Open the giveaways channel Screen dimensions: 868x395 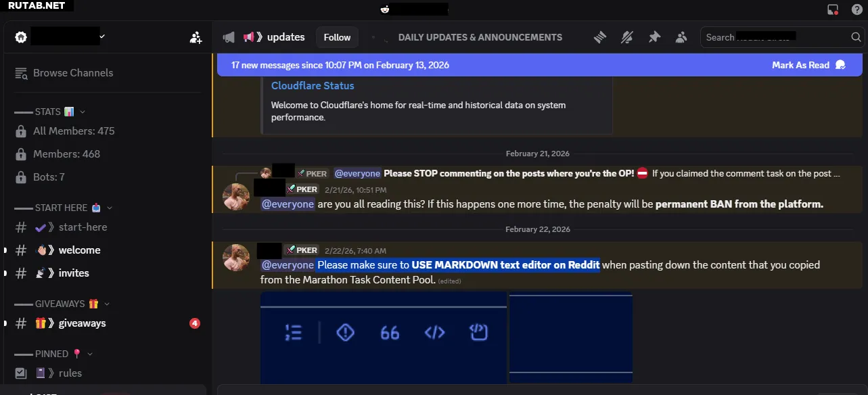pyautogui.click(x=82, y=323)
